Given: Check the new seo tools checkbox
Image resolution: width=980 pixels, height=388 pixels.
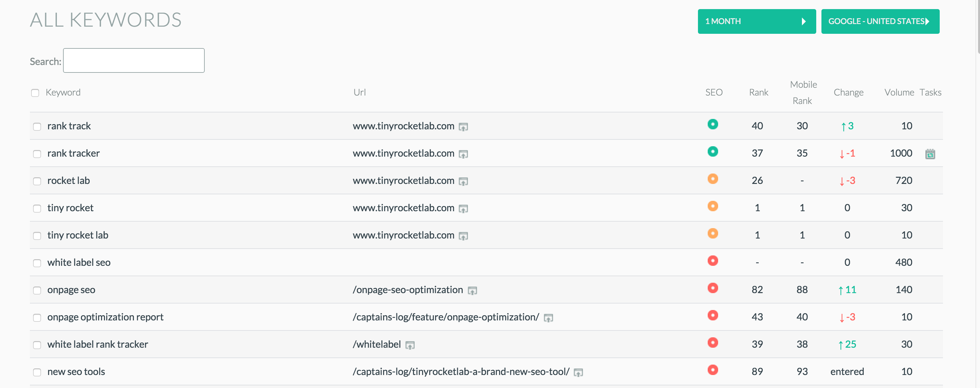Looking at the screenshot, I should (x=37, y=372).
